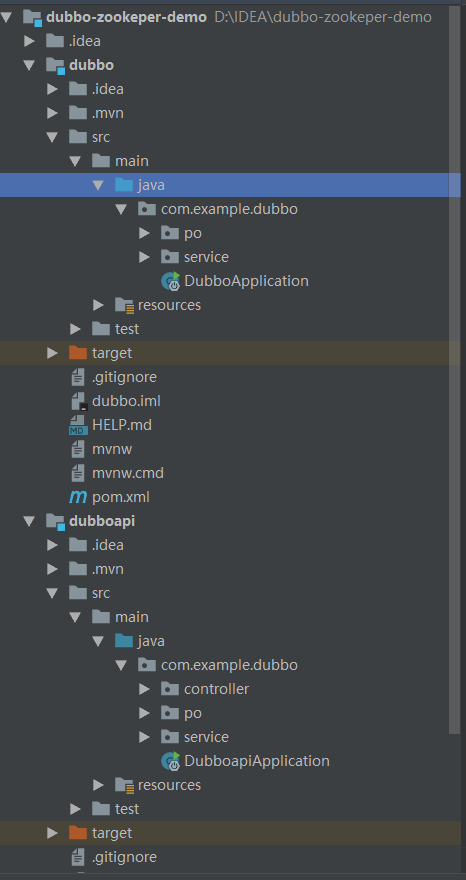
Task: Select the dubbo.iml file name
Action: 126,401
